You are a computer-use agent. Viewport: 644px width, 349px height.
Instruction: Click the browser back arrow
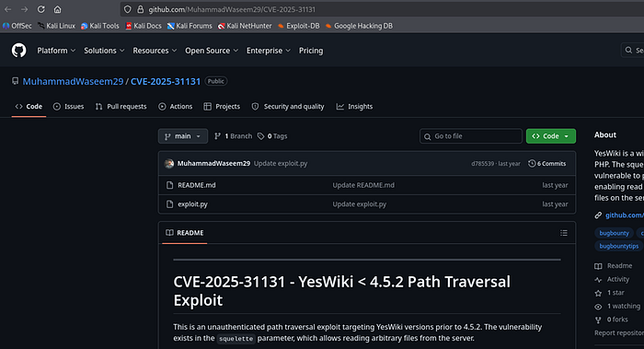click(x=7, y=9)
